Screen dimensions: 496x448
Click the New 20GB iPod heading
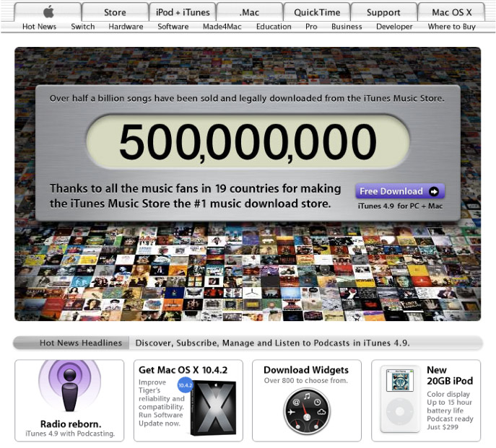click(450, 375)
